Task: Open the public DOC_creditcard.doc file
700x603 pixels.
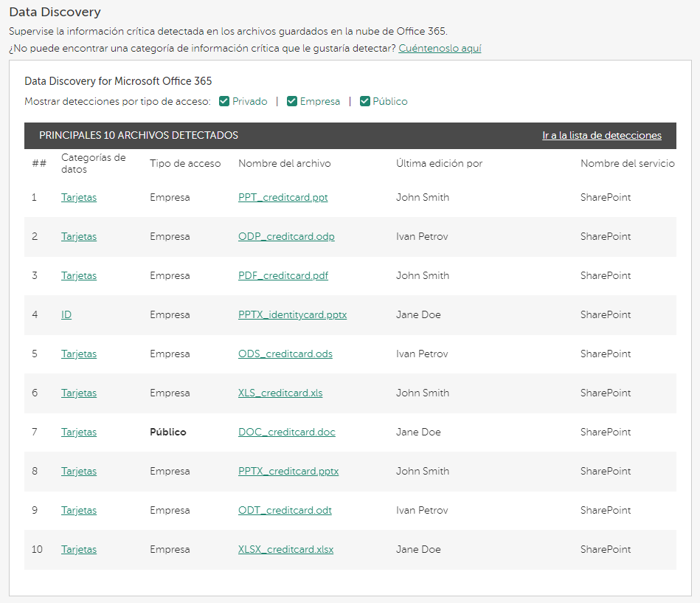Action: coord(286,433)
